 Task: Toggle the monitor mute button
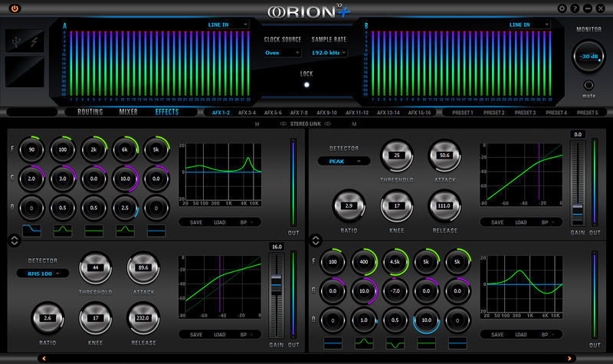pos(588,85)
